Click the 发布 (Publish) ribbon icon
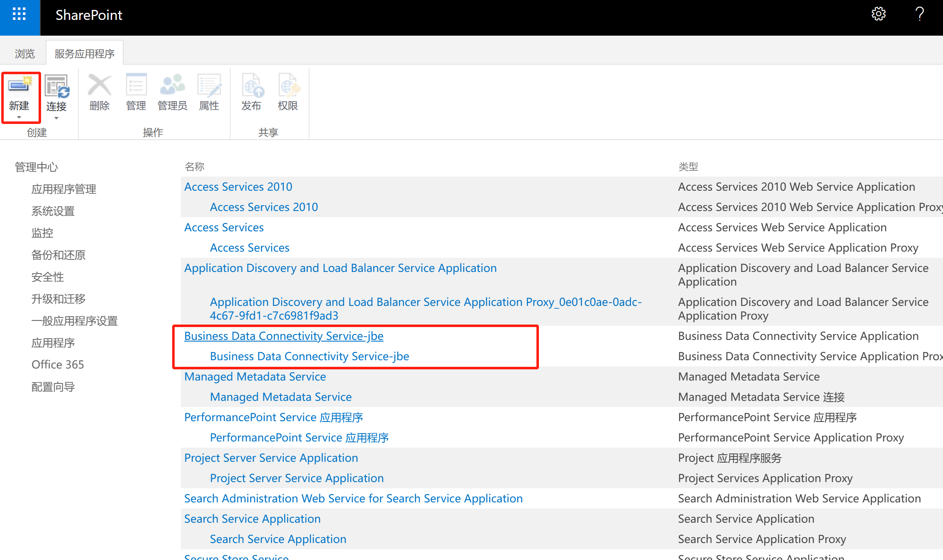This screenshot has width=943, height=560. [x=251, y=85]
